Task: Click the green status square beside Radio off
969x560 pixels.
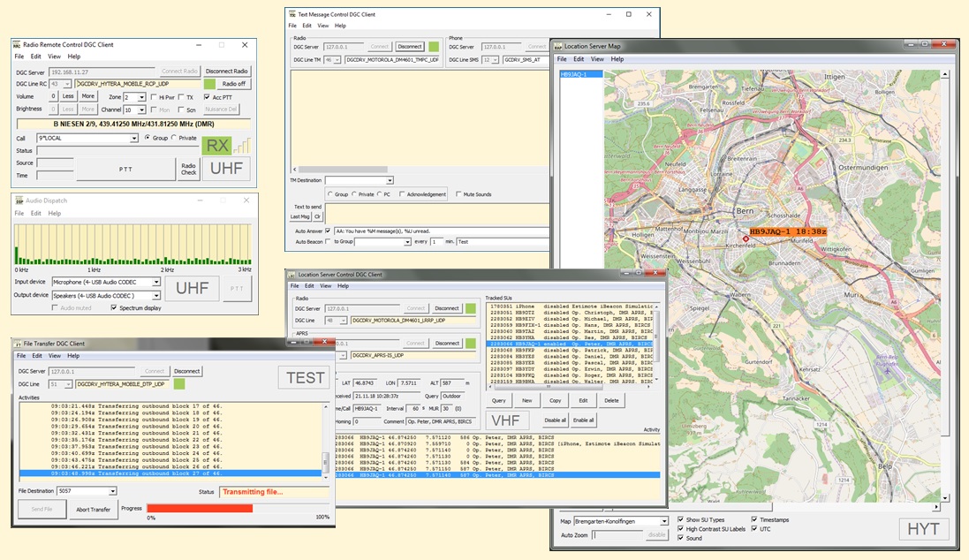Action: (x=209, y=84)
